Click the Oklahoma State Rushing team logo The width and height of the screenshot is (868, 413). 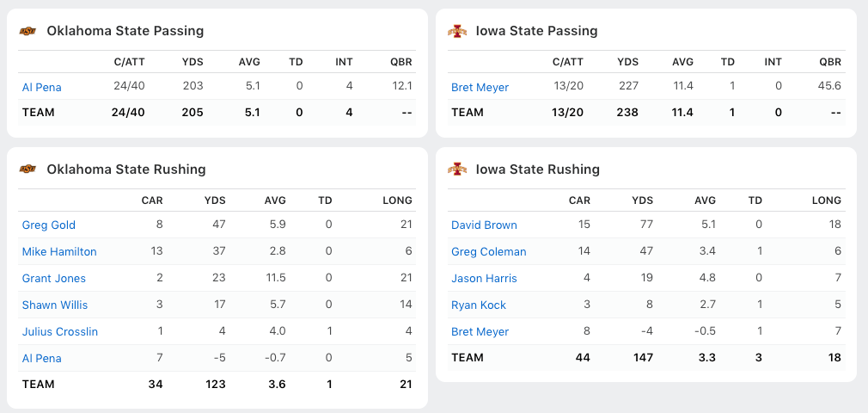pyautogui.click(x=28, y=170)
